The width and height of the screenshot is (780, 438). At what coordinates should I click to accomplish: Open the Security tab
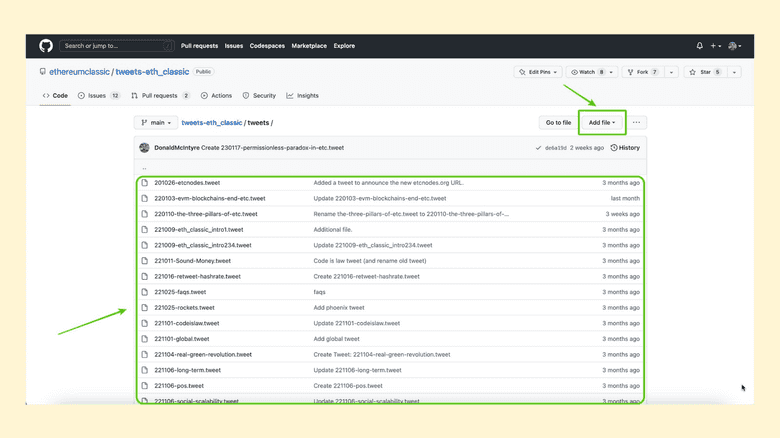[x=259, y=96]
